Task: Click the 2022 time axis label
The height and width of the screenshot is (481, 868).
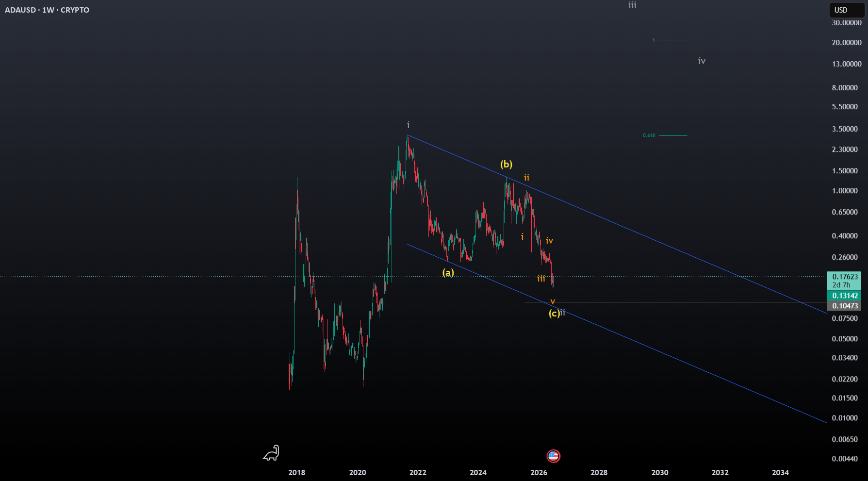Action: (x=418, y=472)
